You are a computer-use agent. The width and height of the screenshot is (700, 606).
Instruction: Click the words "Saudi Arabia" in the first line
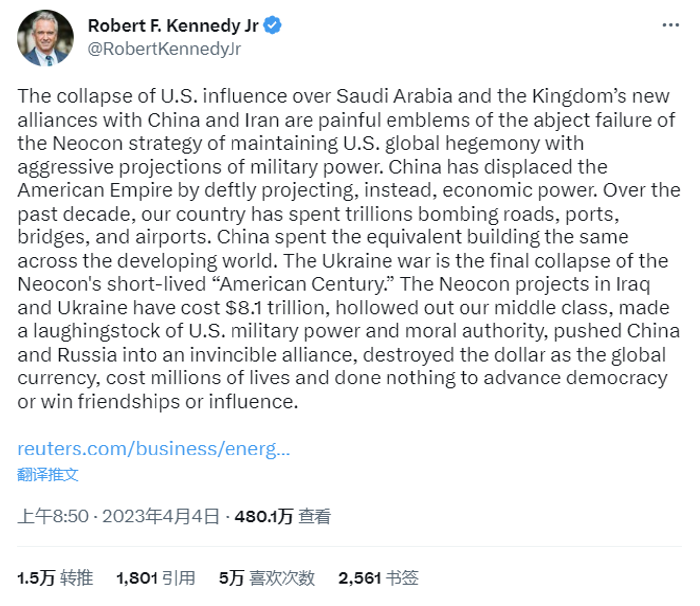pos(394,96)
